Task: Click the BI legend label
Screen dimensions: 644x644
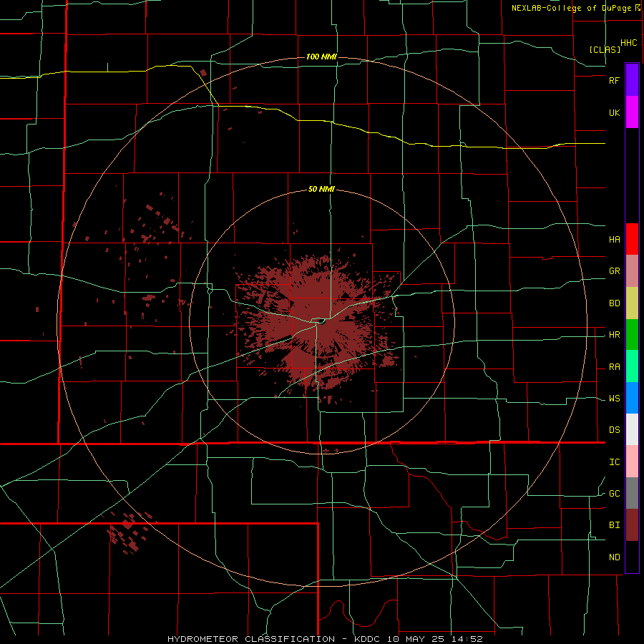Action: click(x=614, y=525)
